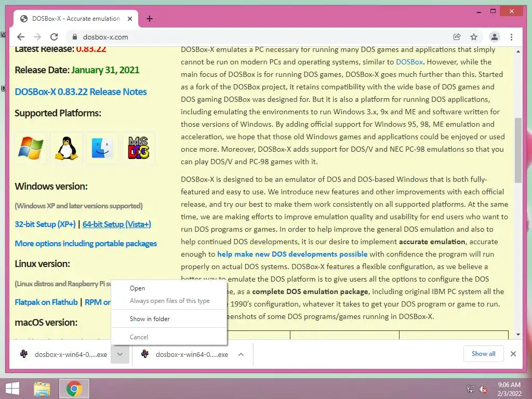532x399 pixels.
Task: Click the Chrome taskbar icon
Action: (74, 389)
